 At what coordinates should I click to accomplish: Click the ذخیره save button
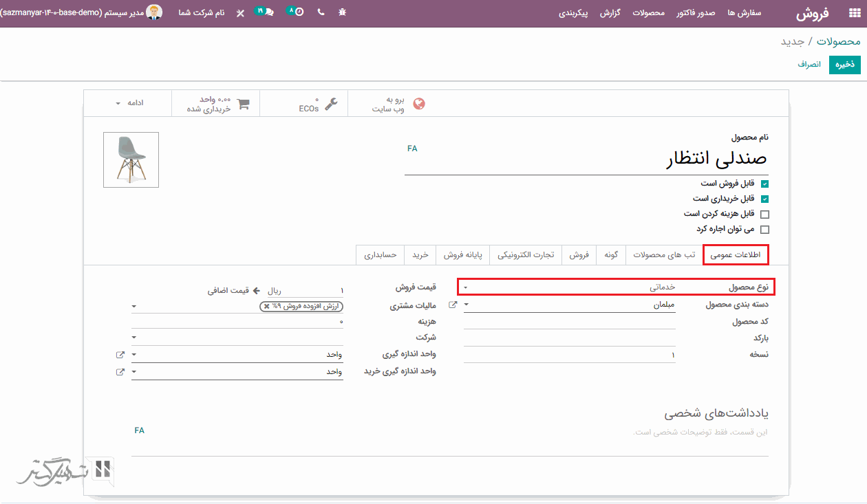click(x=844, y=65)
